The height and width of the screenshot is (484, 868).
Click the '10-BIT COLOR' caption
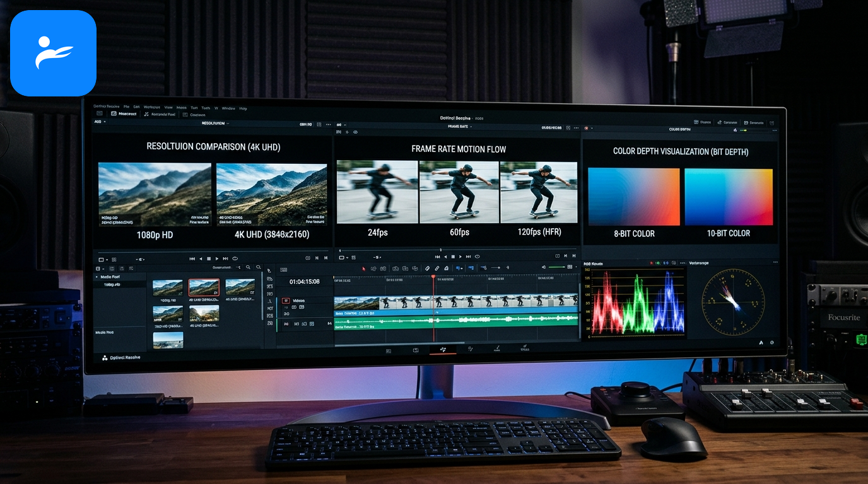click(x=729, y=233)
